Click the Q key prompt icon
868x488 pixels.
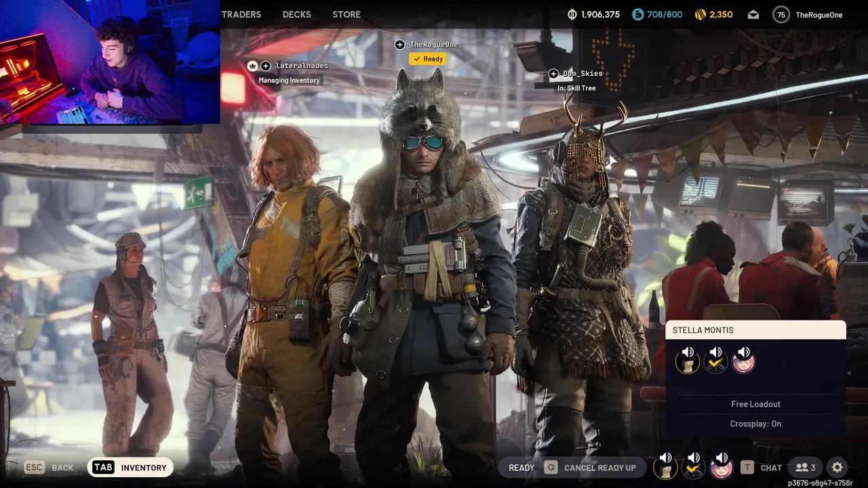pos(551,468)
